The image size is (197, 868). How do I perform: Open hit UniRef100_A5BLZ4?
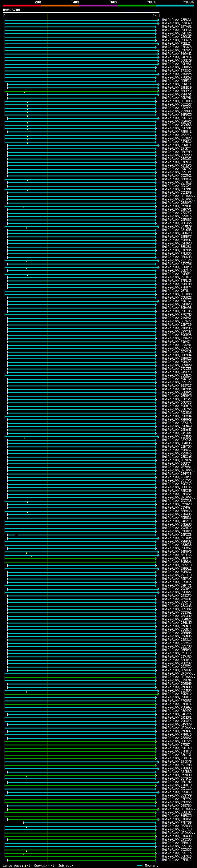click(176, 43)
